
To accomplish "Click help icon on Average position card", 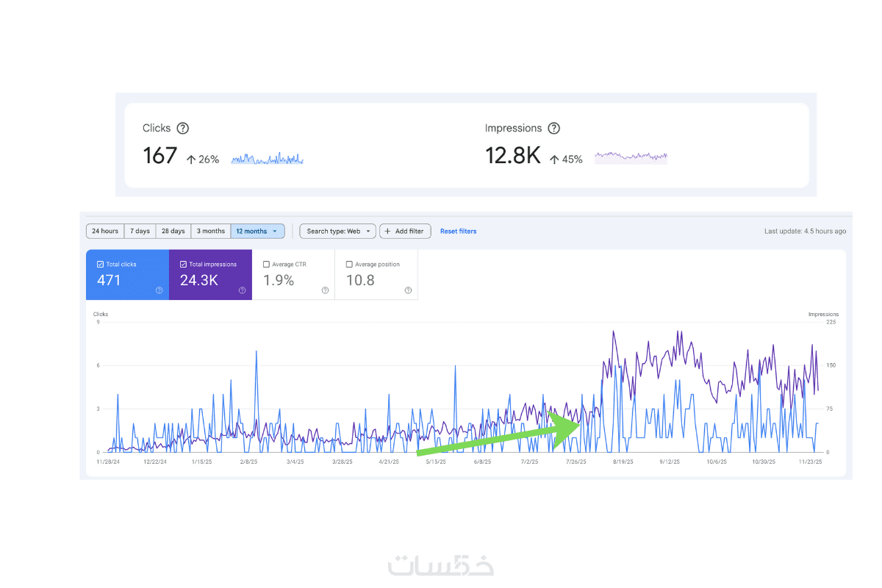I will (x=408, y=290).
